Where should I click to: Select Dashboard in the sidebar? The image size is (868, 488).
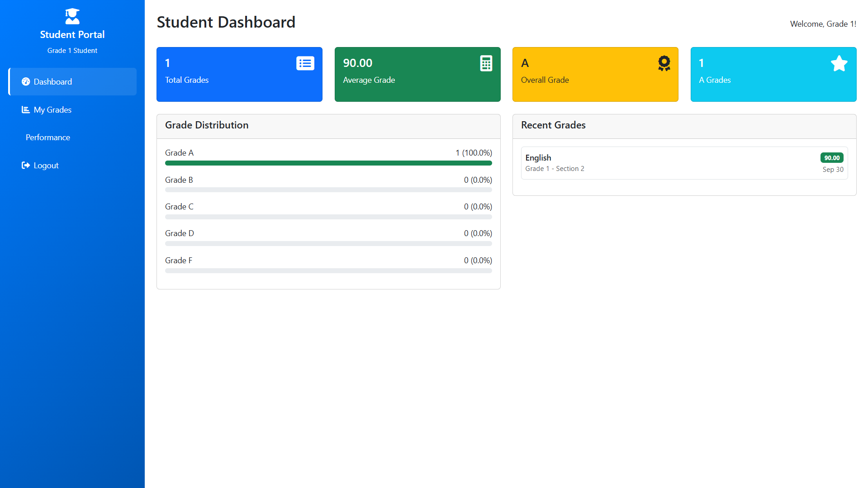[53, 82]
